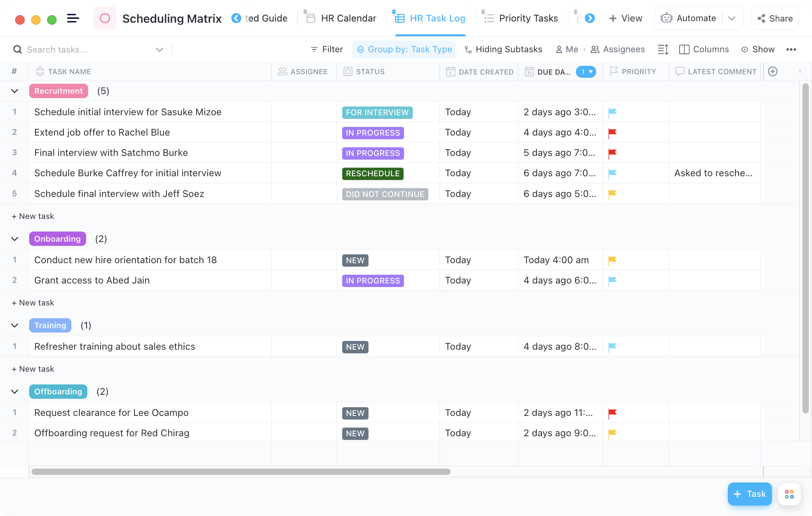Viewport: 812px width, 516px height.
Task: Click the row height adjust icon
Action: click(663, 49)
